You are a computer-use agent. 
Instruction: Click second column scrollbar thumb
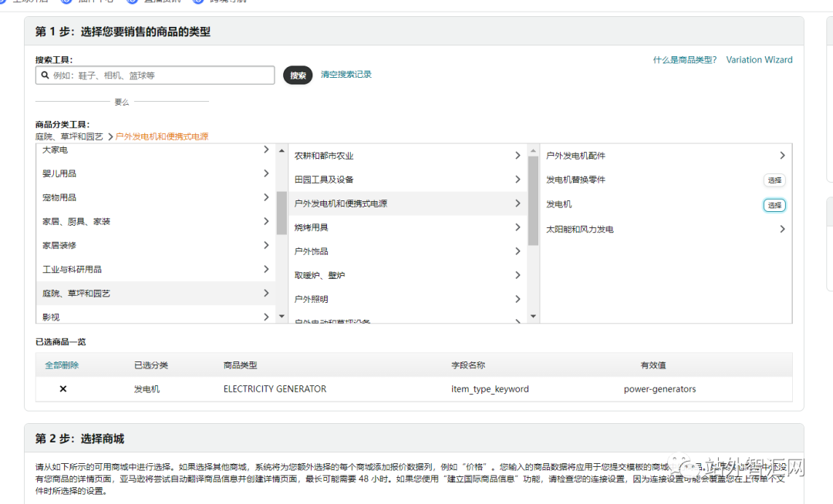click(534, 201)
